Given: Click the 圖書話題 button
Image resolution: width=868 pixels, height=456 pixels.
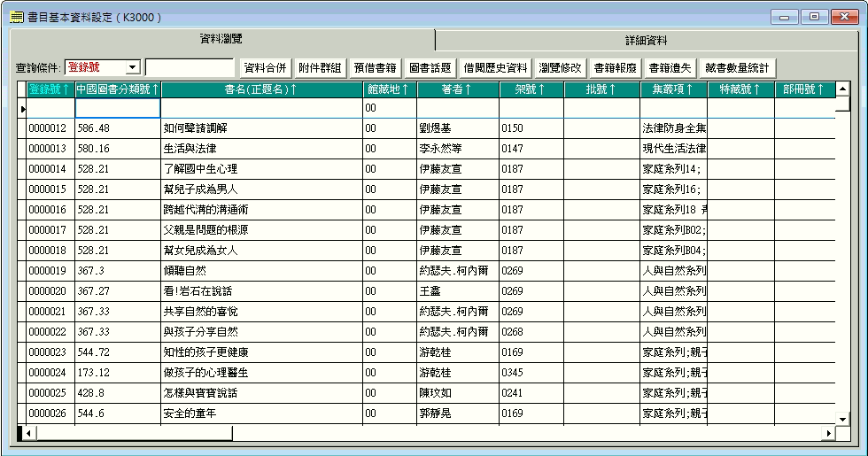Looking at the screenshot, I should [x=430, y=68].
